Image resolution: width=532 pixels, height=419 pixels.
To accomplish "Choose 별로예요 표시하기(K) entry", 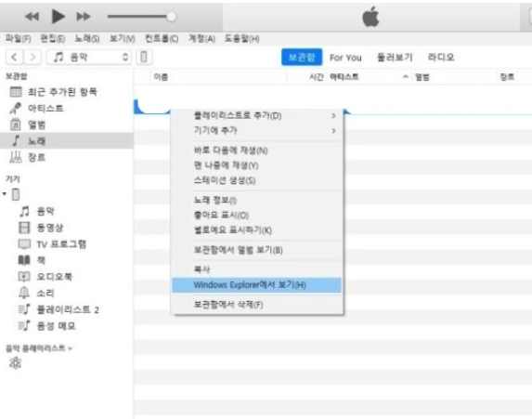I will [257, 230].
